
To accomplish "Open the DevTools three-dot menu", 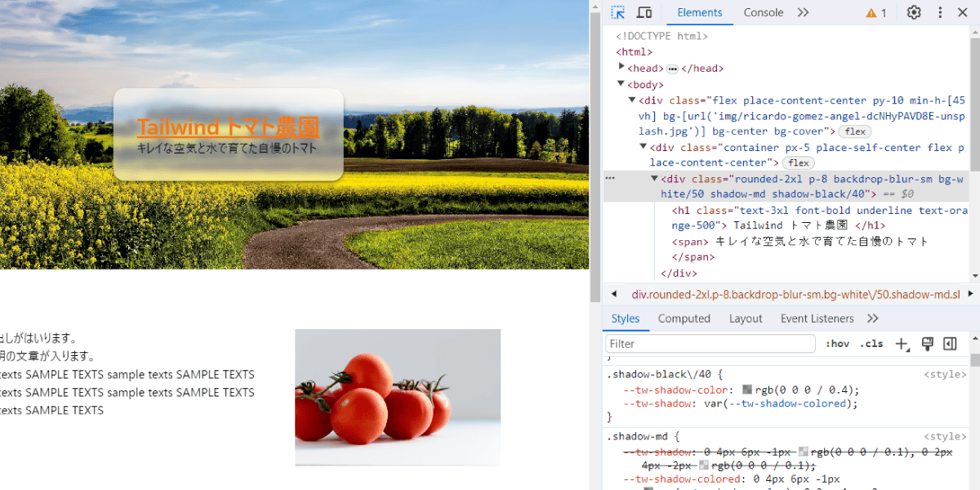I will pyautogui.click(x=940, y=12).
